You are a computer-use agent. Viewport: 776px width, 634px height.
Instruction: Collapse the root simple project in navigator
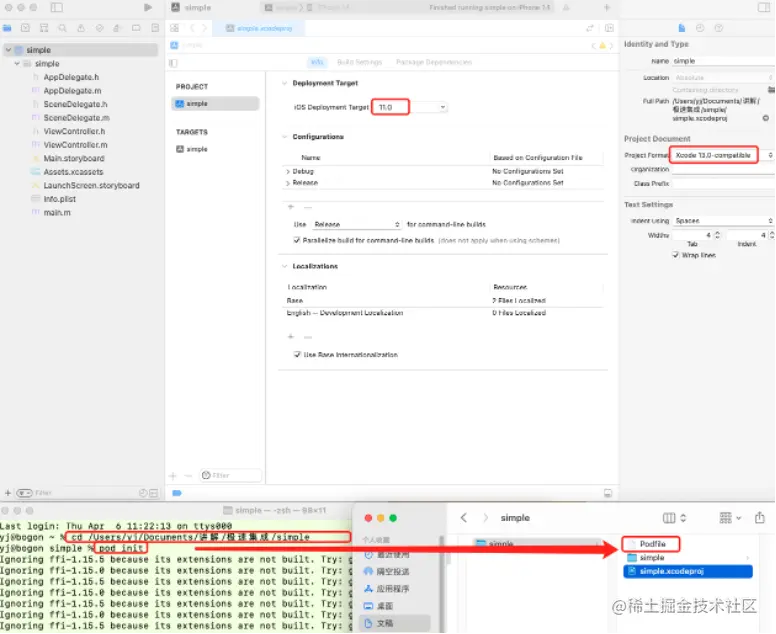(x=8, y=50)
